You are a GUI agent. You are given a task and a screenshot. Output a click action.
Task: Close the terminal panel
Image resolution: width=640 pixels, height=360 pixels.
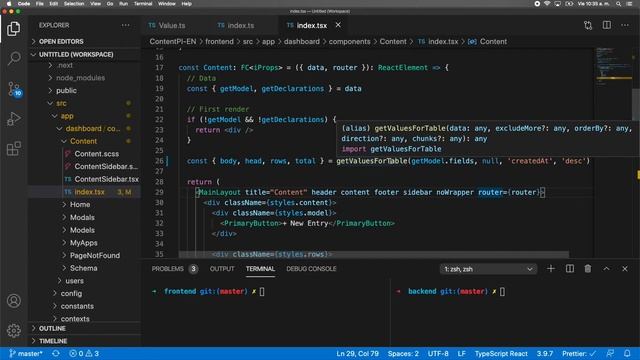click(x=624, y=269)
